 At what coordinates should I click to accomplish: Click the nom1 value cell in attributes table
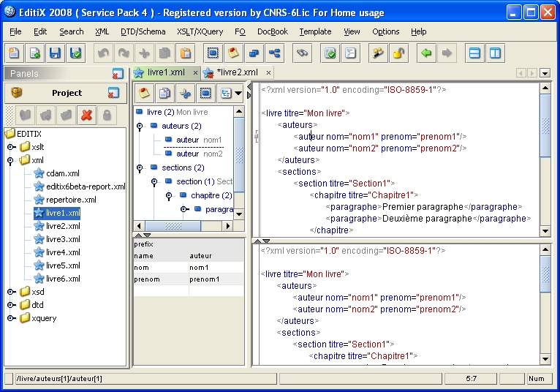coord(216,268)
